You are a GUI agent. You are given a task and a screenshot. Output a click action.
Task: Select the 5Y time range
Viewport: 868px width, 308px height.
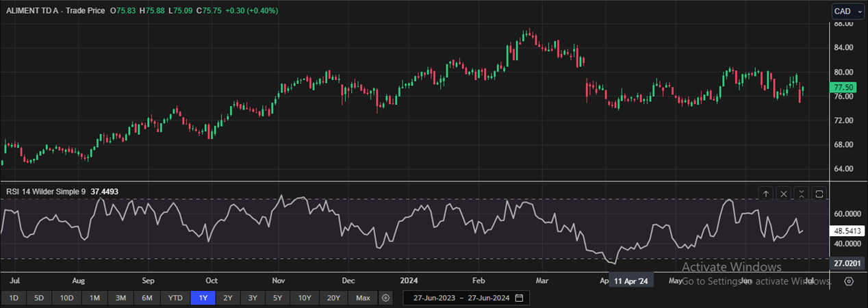(x=277, y=298)
